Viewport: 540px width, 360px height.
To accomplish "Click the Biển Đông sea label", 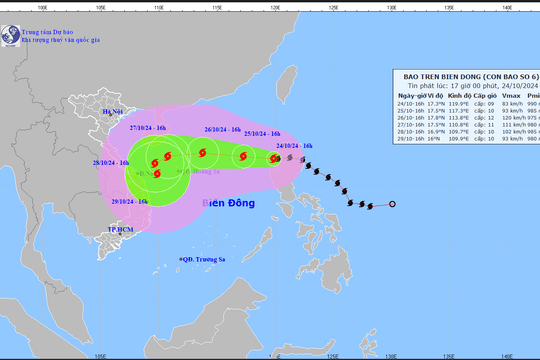I will coord(229,203).
